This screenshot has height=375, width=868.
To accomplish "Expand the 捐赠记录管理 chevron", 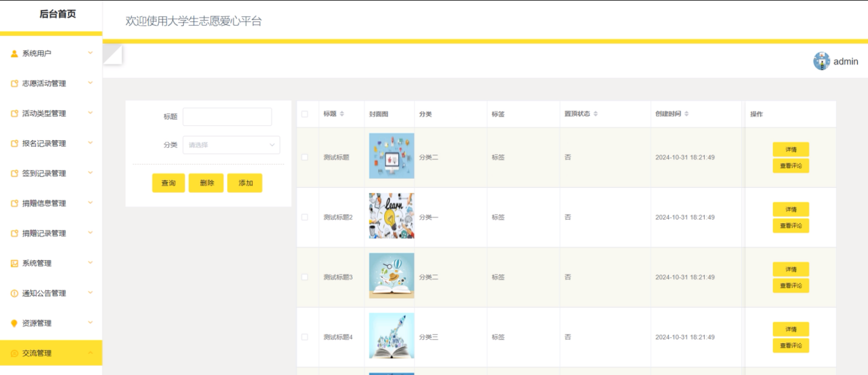I will click(x=91, y=233).
